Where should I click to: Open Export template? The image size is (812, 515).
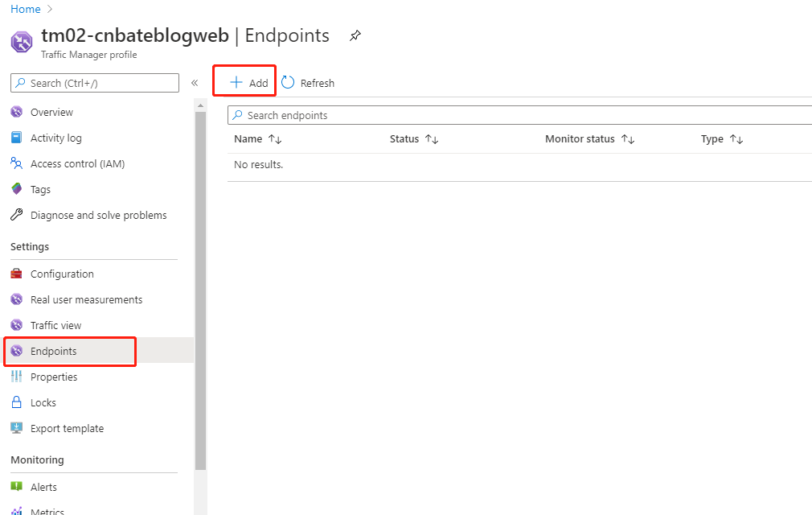(67, 428)
